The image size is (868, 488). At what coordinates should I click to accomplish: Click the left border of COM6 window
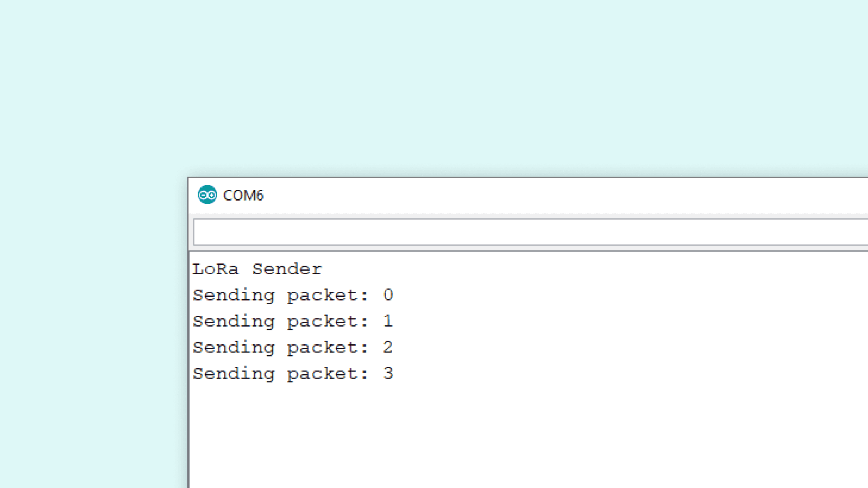tap(189, 361)
